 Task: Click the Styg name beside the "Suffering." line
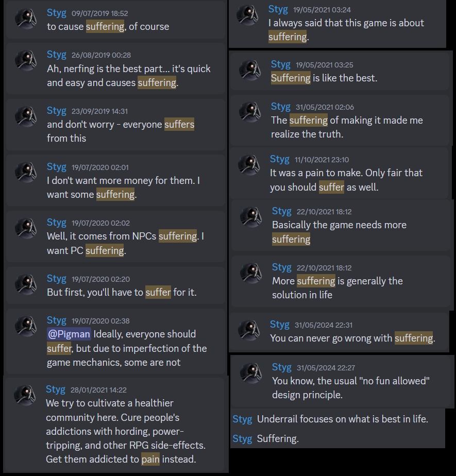[242, 439]
